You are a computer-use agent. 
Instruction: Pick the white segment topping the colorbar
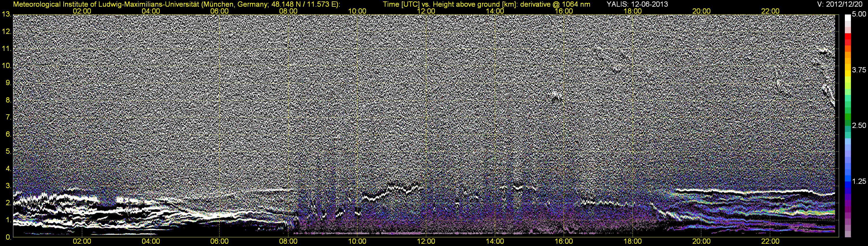point(848,18)
